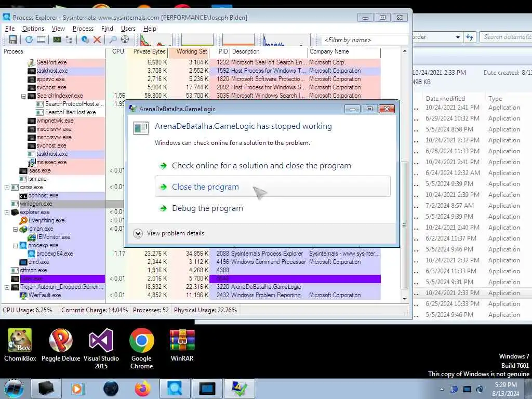
Task: Click the I/O activity mini graph
Action: click(287, 39)
